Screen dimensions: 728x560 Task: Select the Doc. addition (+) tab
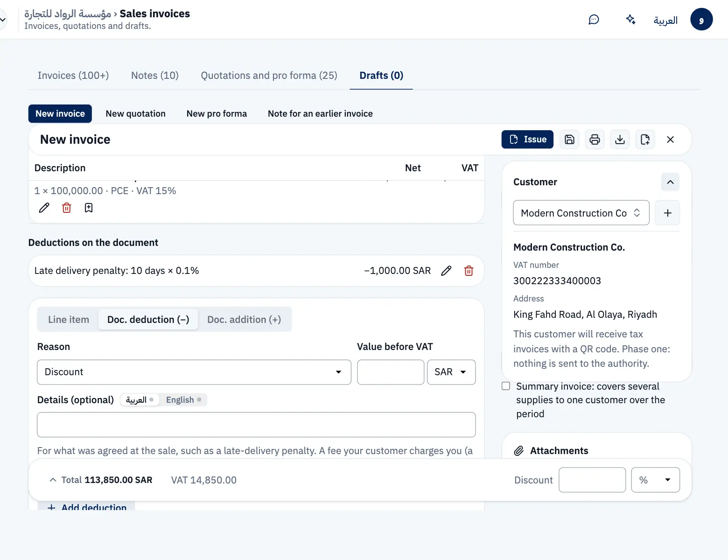tap(244, 320)
